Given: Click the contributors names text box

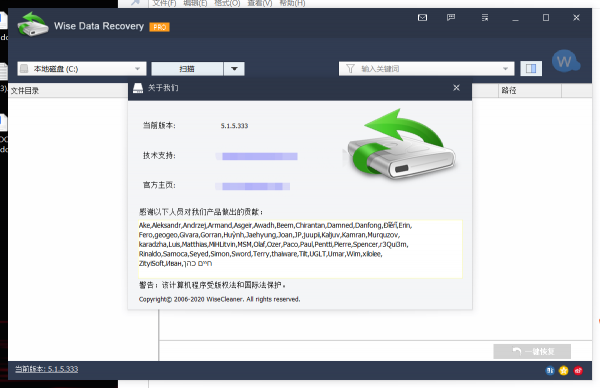Looking at the screenshot, I should coord(300,249).
